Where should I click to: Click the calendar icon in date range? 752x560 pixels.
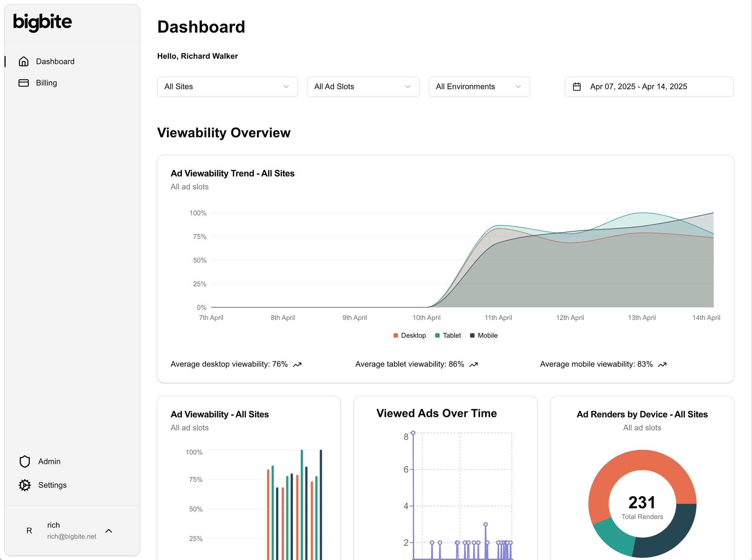click(577, 87)
